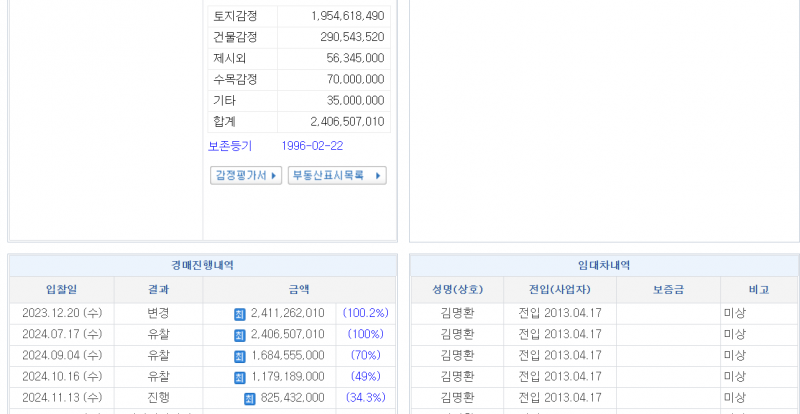The width and height of the screenshot is (800, 414).
Task: Select the 토지감정 row label
Action: pos(235,16)
